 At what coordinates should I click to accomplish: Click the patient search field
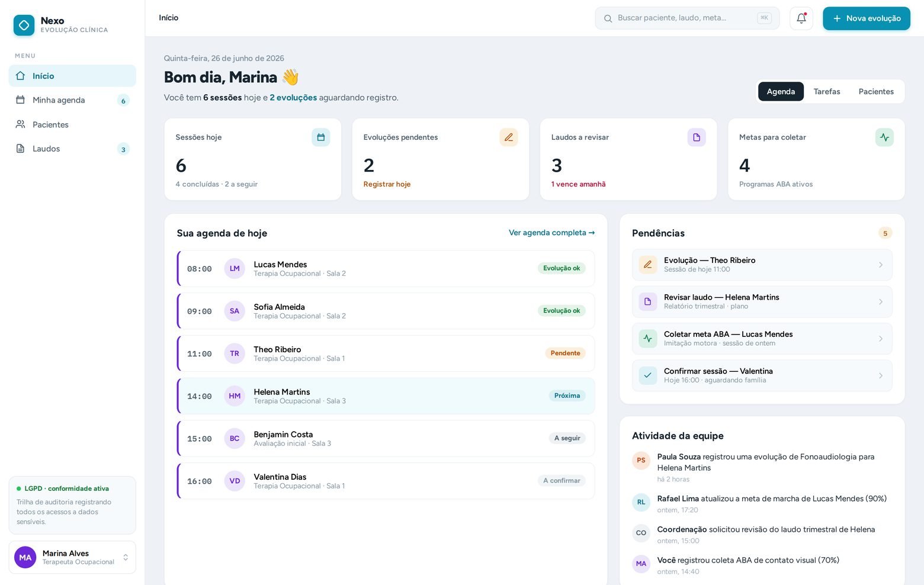687,18
